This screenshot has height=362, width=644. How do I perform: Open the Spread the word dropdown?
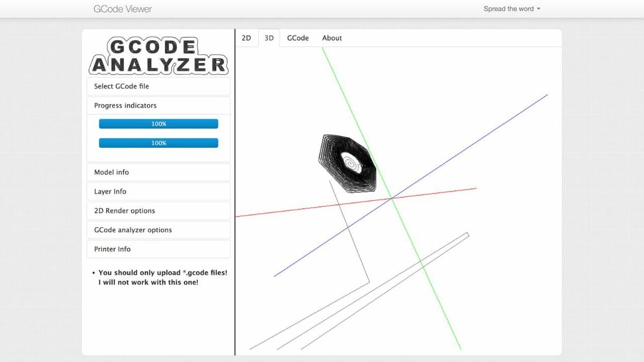tap(511, 9)
